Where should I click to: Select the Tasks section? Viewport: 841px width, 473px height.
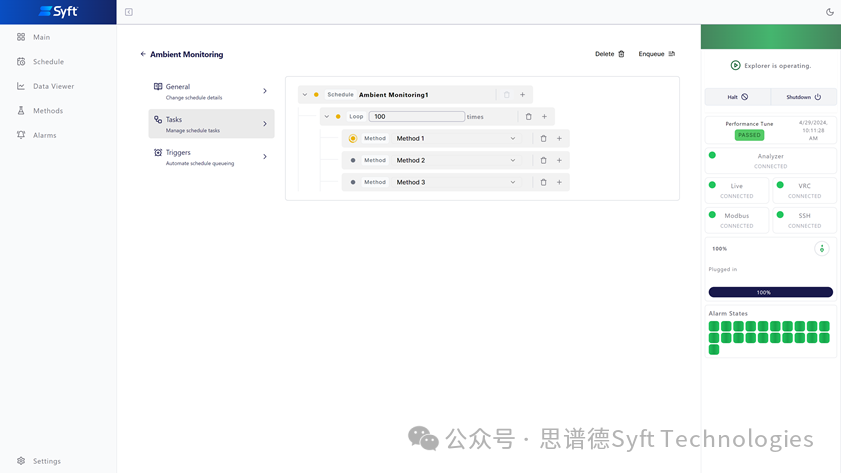pos(211,124)
